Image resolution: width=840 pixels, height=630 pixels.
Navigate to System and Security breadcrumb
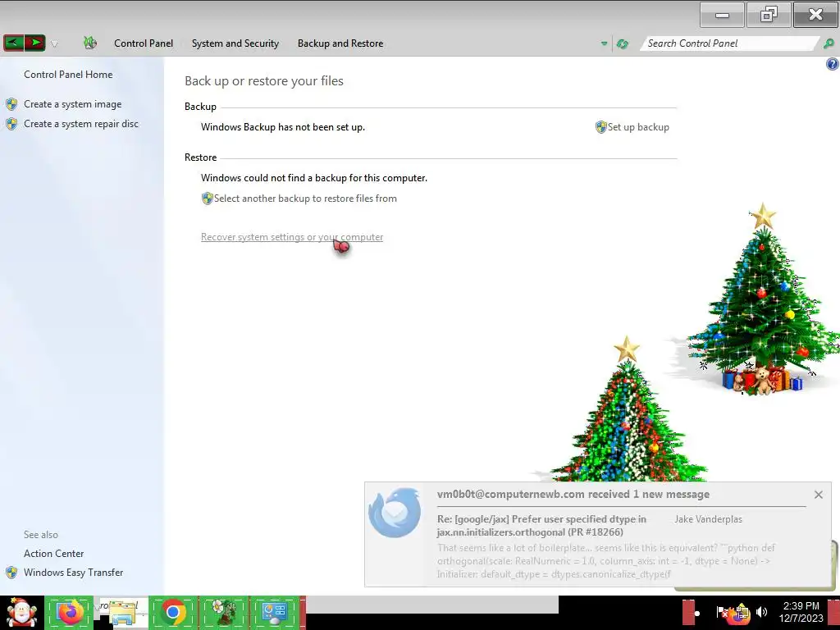(235, 43)
